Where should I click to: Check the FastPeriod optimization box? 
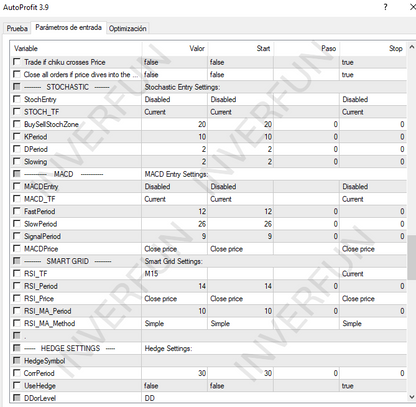[17, 211]
